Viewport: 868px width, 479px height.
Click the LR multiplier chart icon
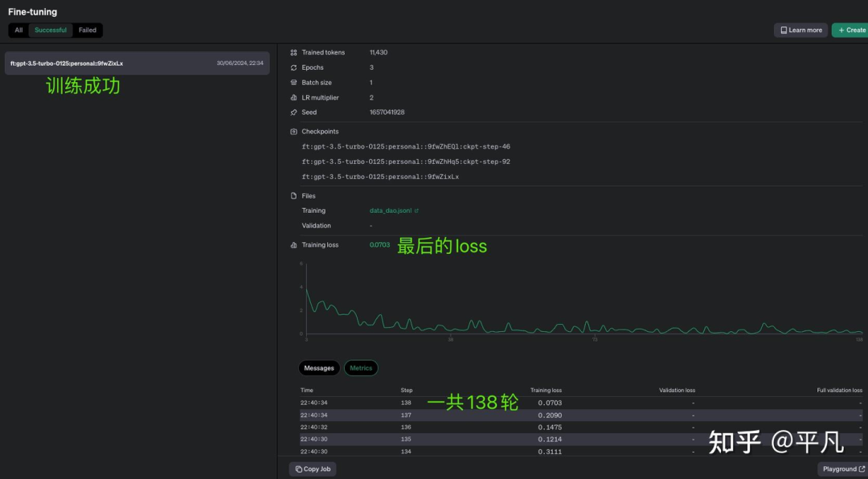pyautogui.click(x=293, y=97)
